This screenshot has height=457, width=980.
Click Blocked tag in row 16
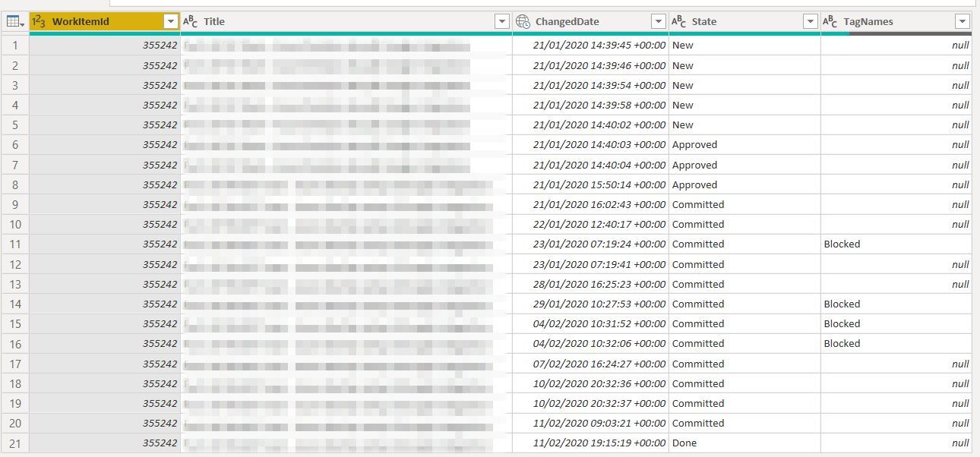point(896,344)
